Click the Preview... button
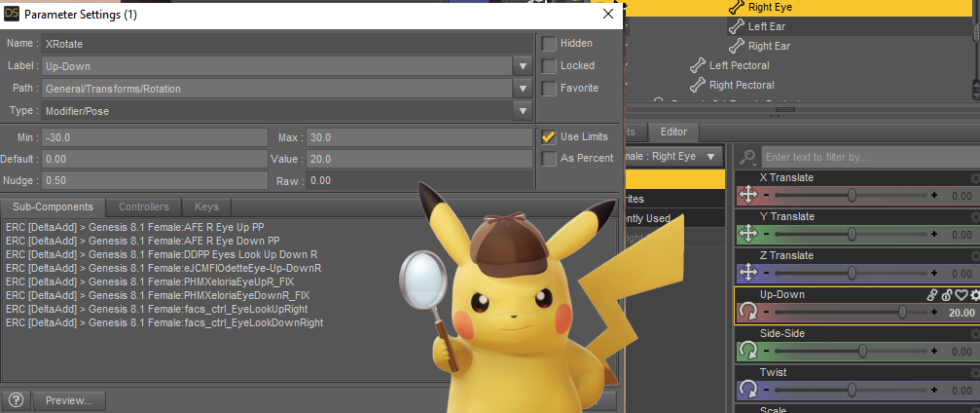Viewport: 980px width, 413px height. click(69, 400)
